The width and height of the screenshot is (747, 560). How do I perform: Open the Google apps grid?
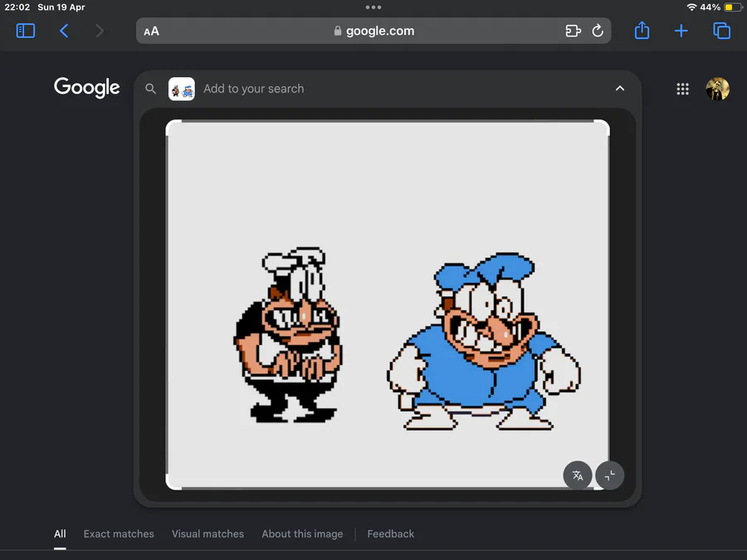point(682,89)
